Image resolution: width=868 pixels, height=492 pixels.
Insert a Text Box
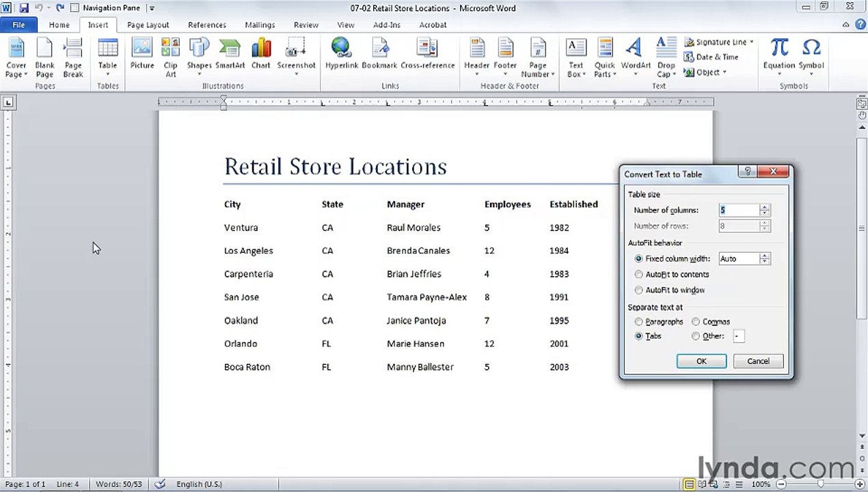[576, 58]
